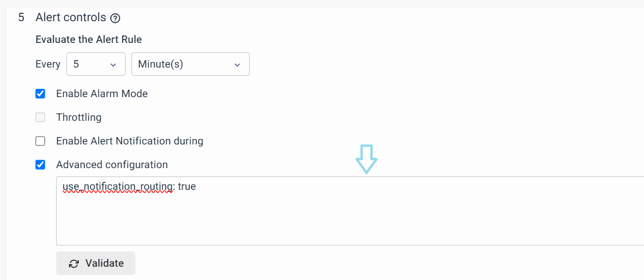Expand the Minute(s) time unit dropdown
This screenshot has height=280, width=644.
coord(190,64)
